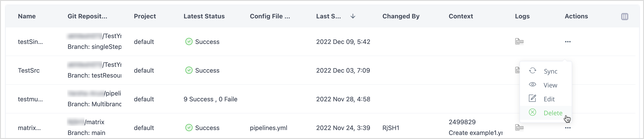This screenshot has height=139, width=644.
Task: Choose Sync from the actions menu
Action: (x=550, y=71)
